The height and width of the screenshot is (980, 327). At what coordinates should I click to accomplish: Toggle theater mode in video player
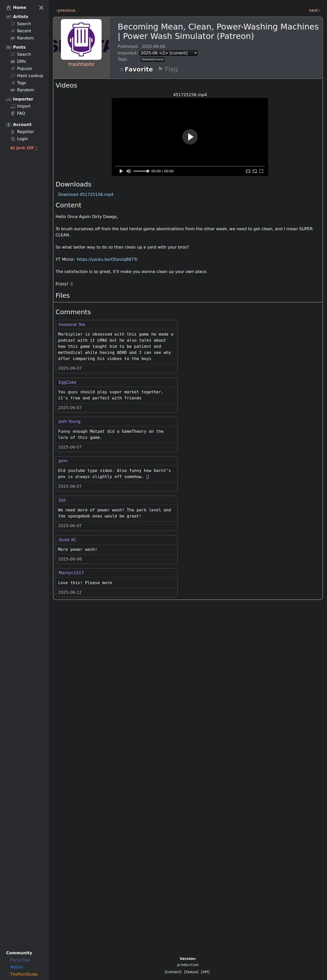tap(248, 171)
